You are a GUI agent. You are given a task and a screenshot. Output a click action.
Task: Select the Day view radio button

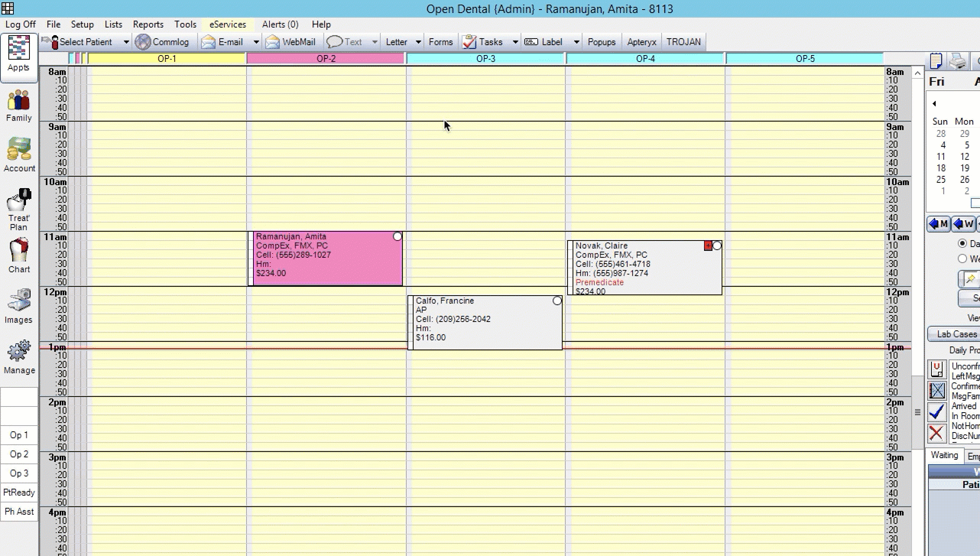tap(962, 243)
